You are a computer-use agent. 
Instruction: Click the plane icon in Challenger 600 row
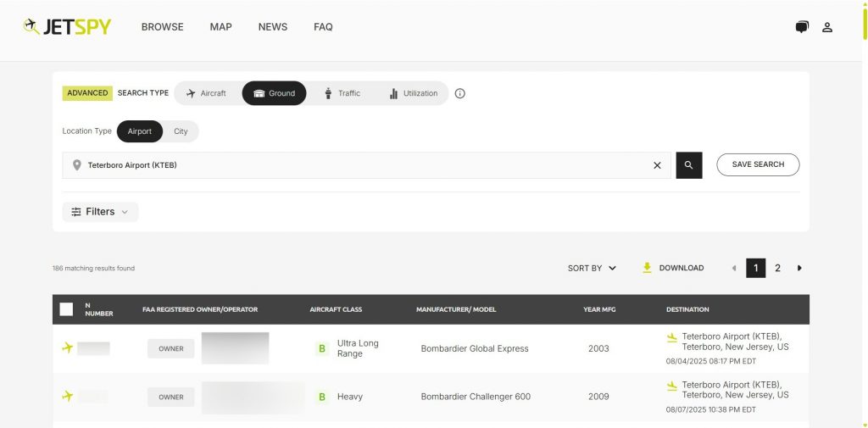tap(68, 396)
